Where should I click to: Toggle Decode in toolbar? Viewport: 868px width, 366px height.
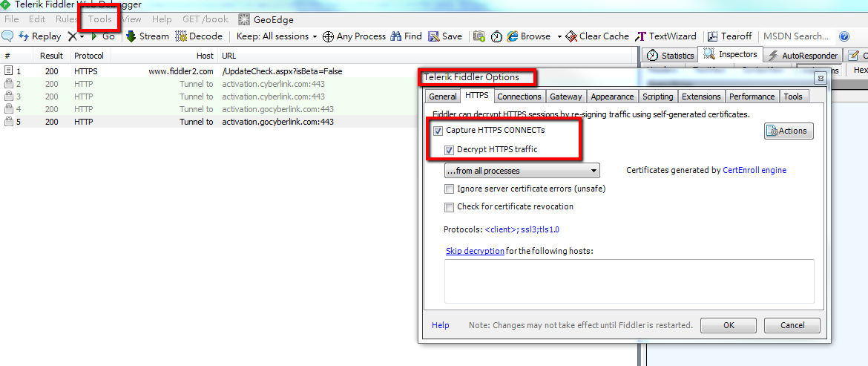tap(199, 36)
